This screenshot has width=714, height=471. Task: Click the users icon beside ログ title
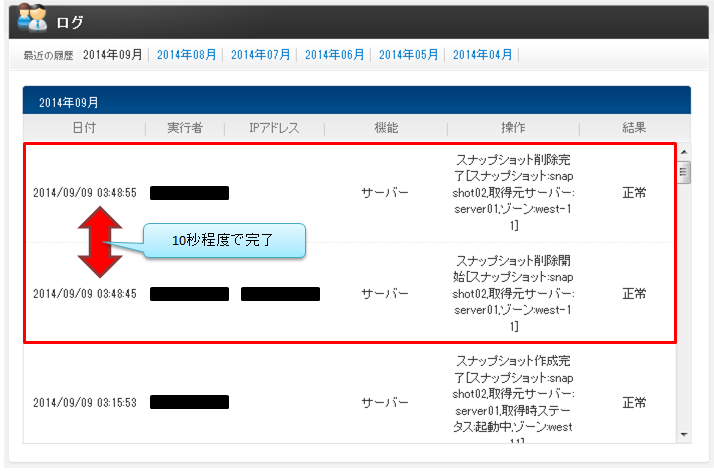tap(32, 18)
